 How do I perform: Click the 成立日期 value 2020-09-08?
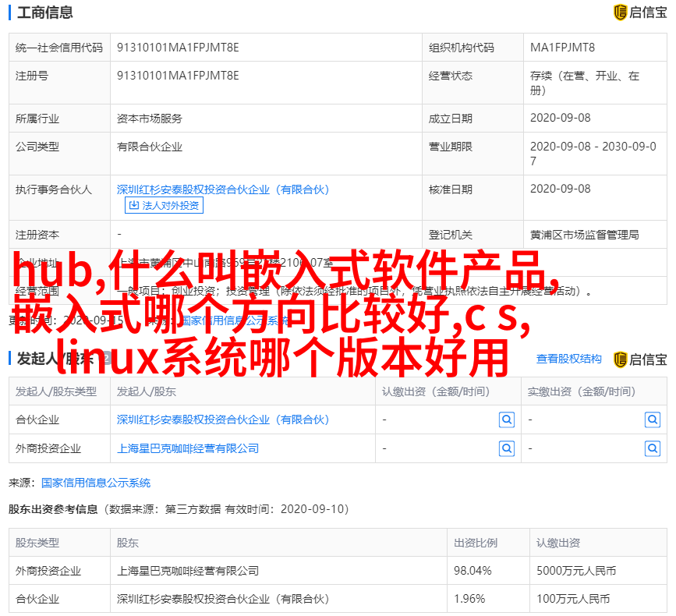(560, 118)
